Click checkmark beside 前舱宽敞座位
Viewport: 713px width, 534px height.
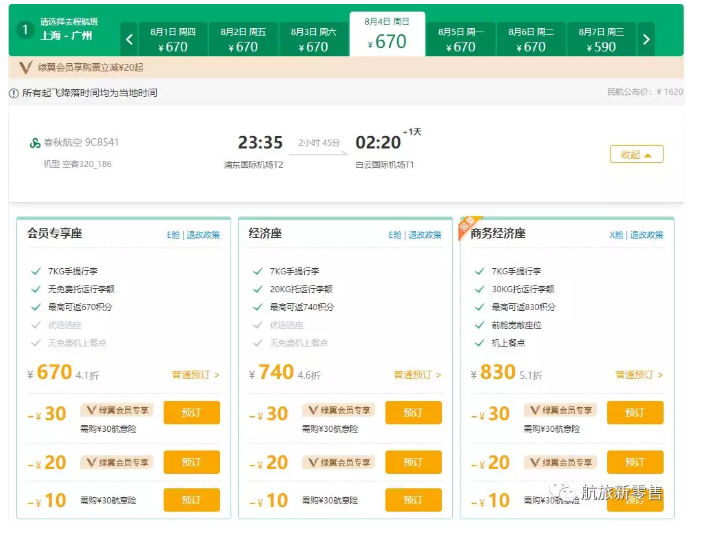tap(479, 325)
